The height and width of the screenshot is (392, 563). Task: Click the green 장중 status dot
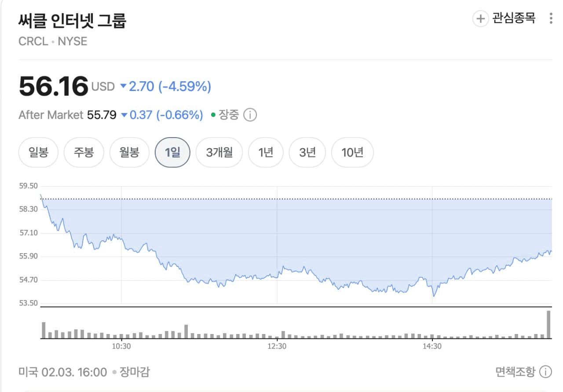coord(213,115)
